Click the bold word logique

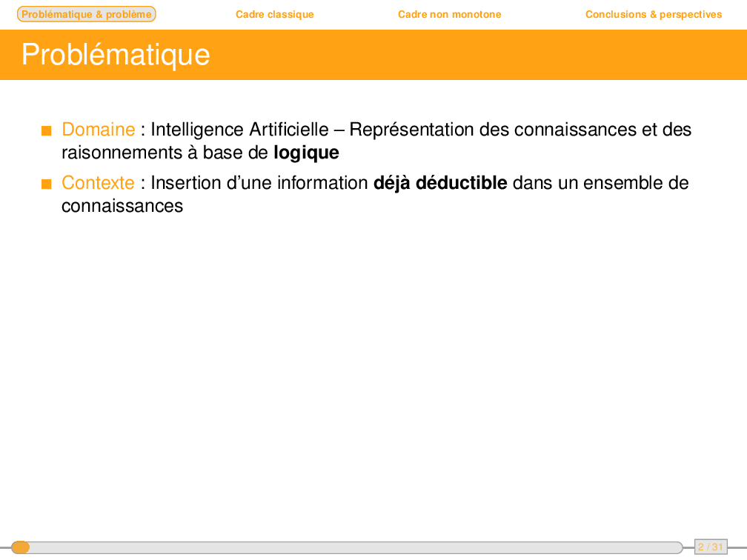coord(306,153)
